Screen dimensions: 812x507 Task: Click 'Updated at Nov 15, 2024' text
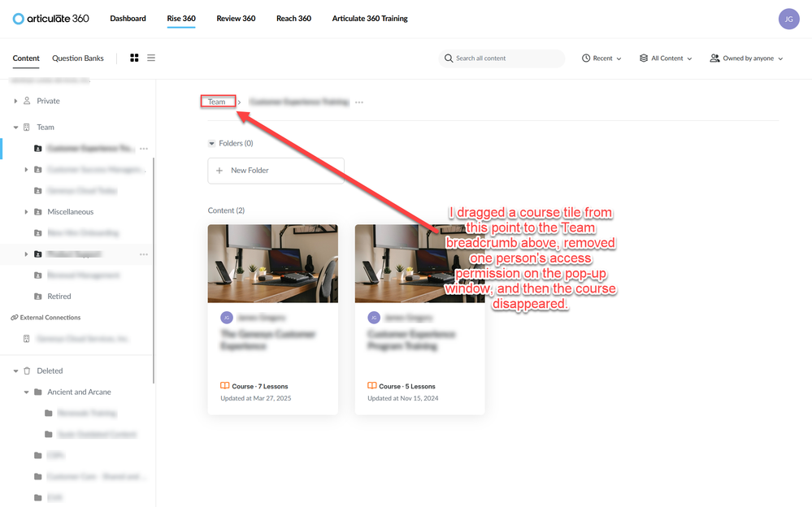click(x=403, y=398)
